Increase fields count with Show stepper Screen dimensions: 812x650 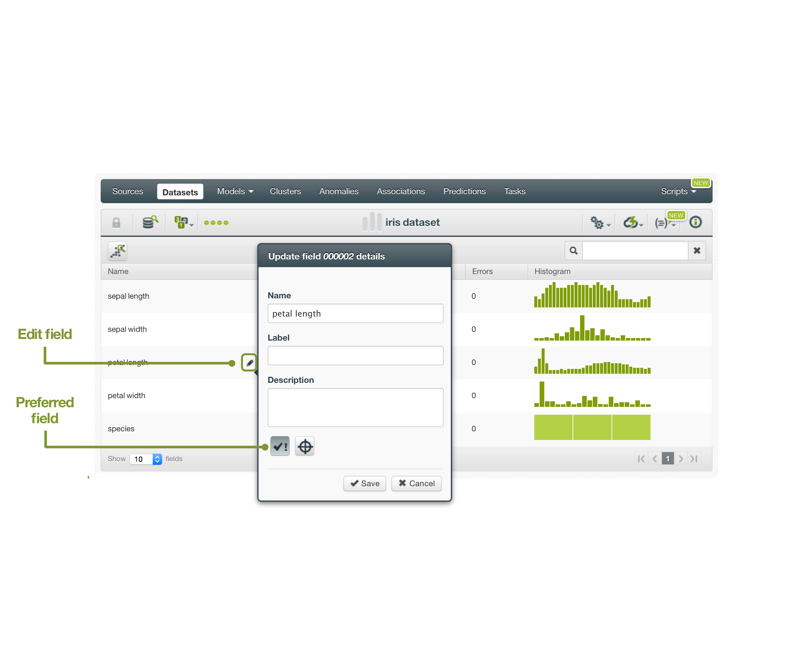158,456
